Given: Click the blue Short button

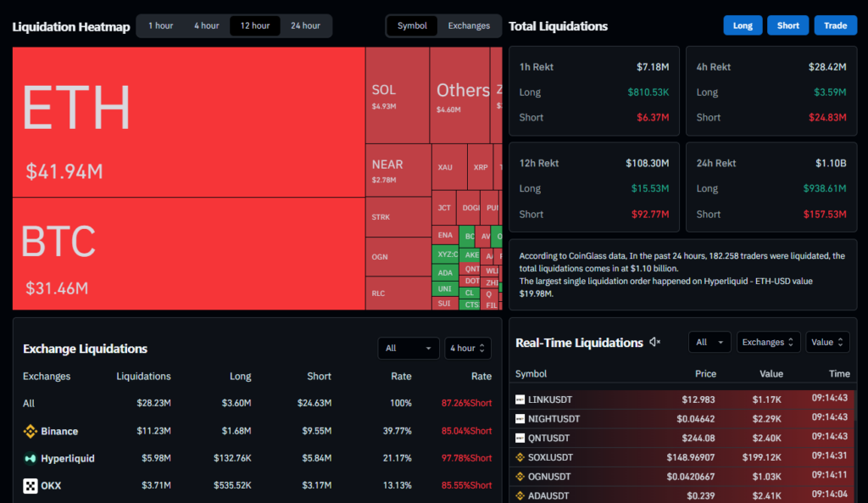Looking at the screenshot, I should coord(787,25).
